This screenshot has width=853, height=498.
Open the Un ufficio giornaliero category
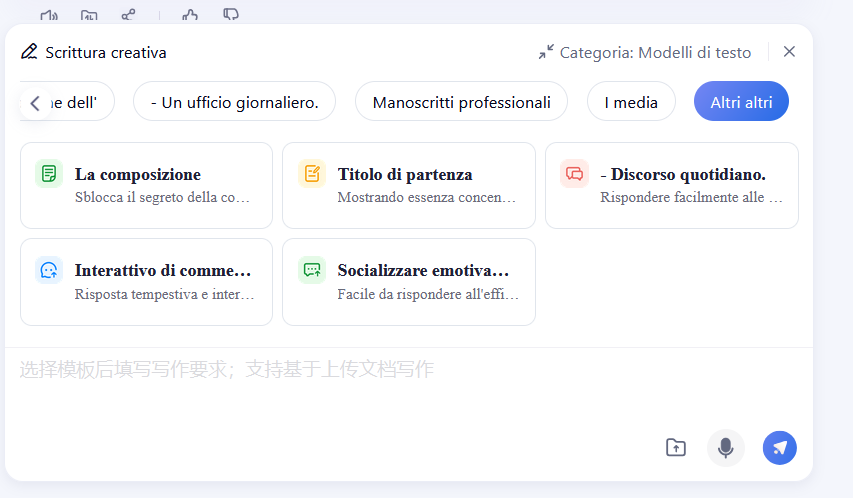coord(234,102)
